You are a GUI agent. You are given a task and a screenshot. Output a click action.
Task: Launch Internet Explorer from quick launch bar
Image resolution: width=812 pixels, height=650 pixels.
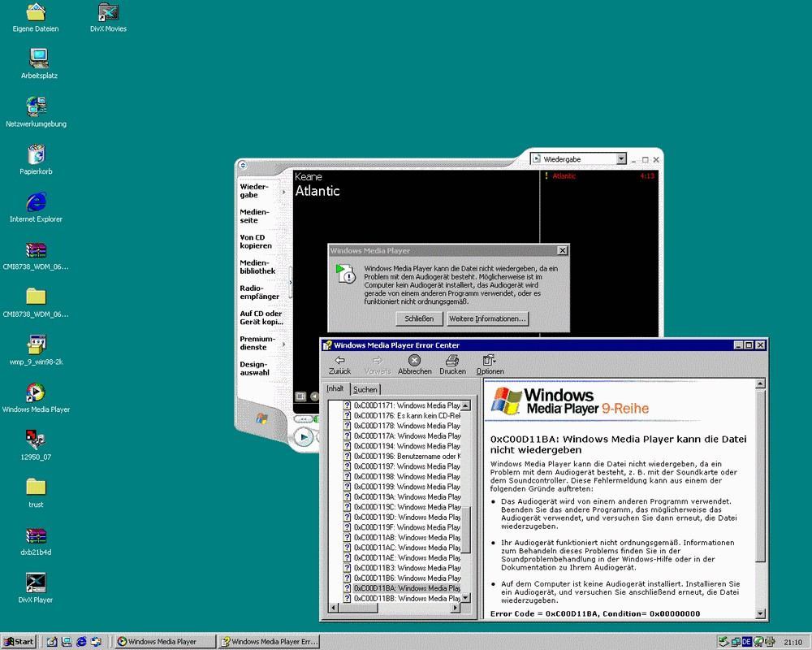(81, 641)
